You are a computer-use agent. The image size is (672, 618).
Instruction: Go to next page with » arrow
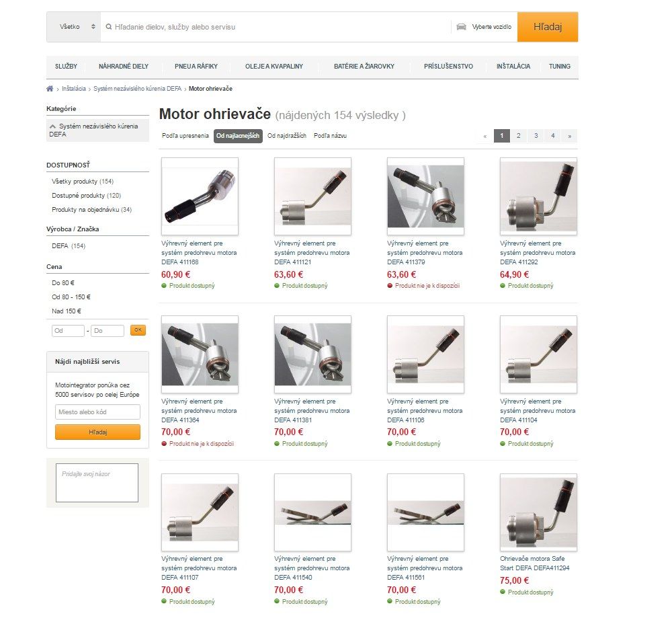(x=570, y=136)
